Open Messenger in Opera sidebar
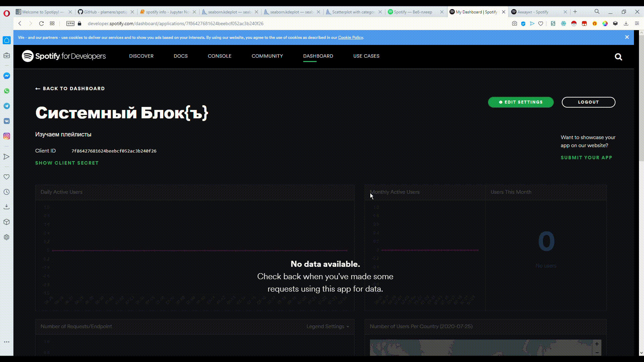 pyautogui.click(x=7, y=76)
